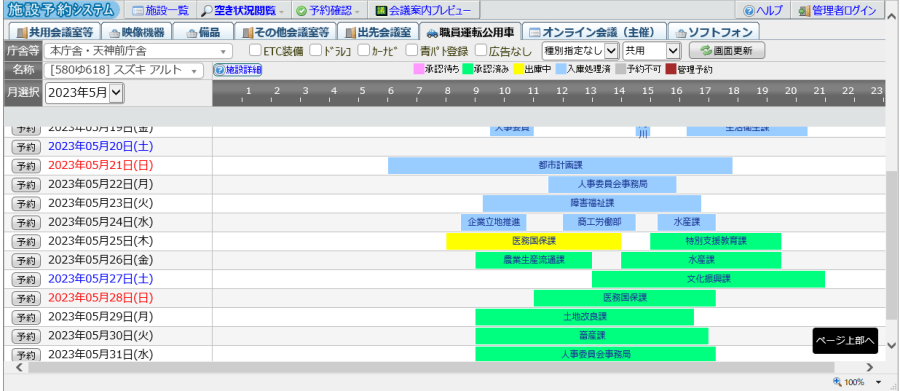Open the vehicle 名称 dropdown スズキ アルト
The height and width of the screenshot is (391, 900).
click(x=125, y=70)
